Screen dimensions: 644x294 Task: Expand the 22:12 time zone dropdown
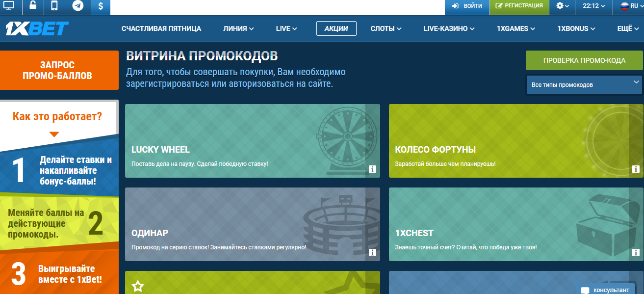coord(593,6)
